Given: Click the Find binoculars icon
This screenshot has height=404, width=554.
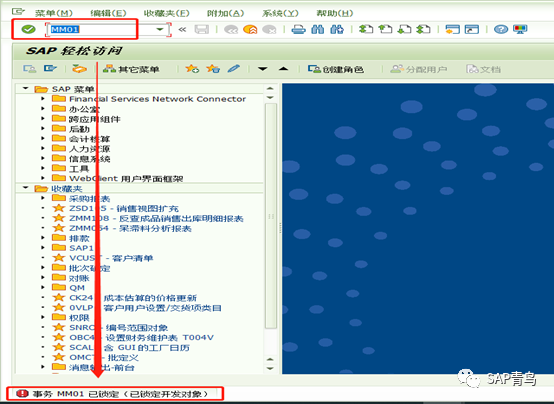Looking at the screenshot, I should pos(317,29).
